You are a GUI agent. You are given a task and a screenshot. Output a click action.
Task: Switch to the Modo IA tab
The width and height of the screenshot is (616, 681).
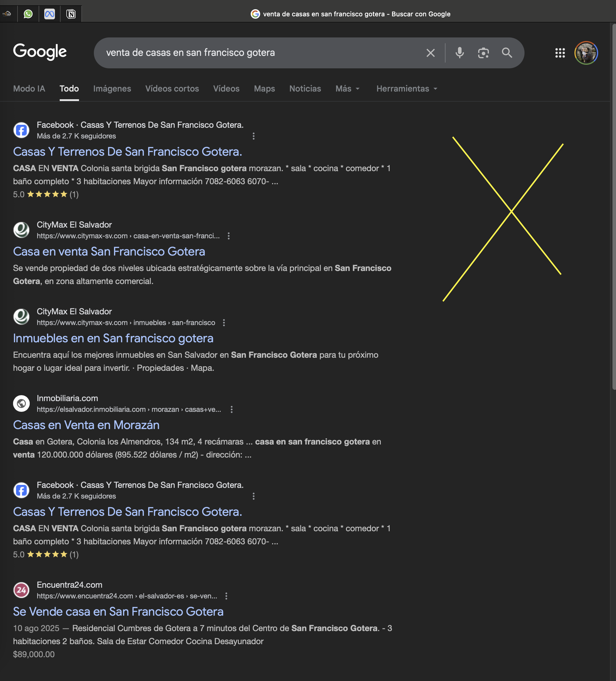(x=29, y=89)
